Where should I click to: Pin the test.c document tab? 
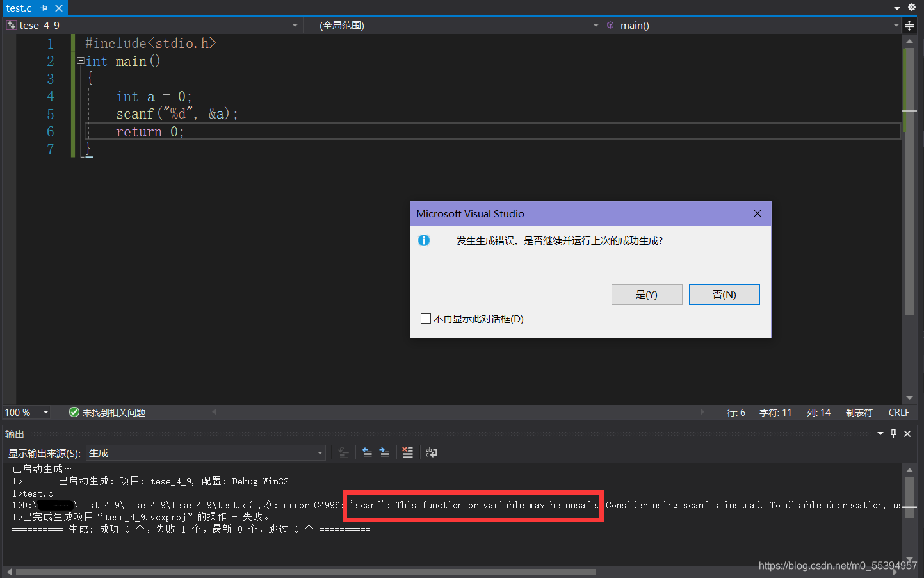pos(44,8)
